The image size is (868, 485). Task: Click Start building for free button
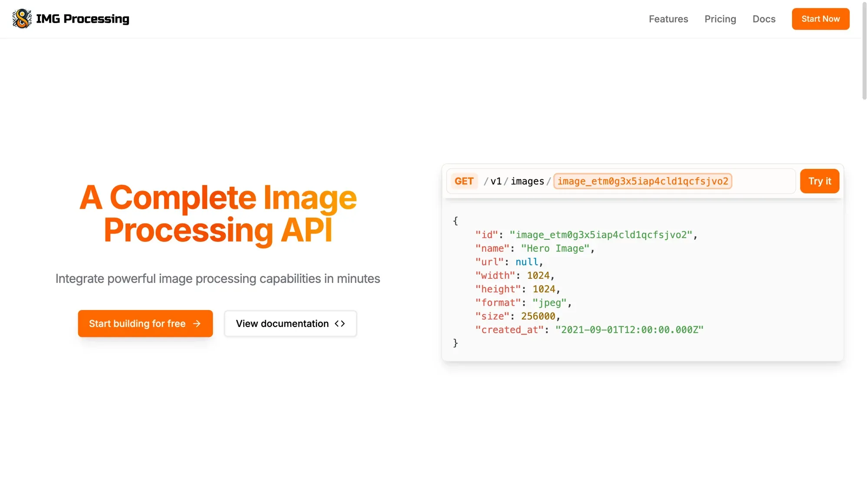145,323
